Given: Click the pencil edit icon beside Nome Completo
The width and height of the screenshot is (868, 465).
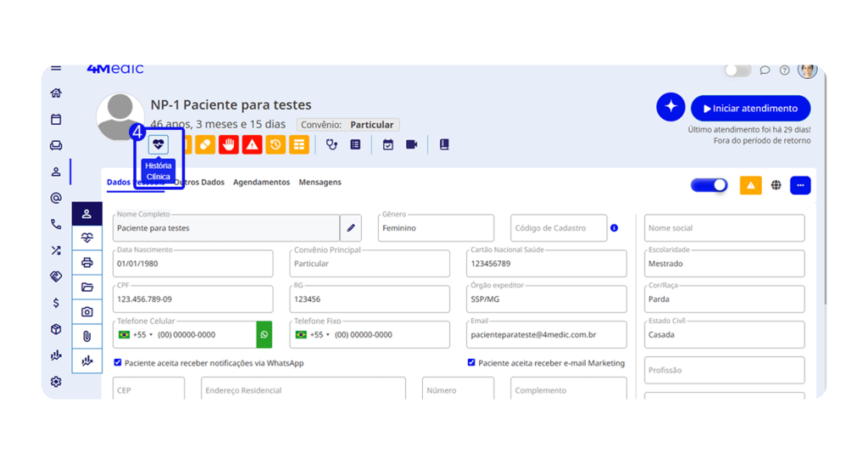Looking at the screenshot, I should point(351,228).
